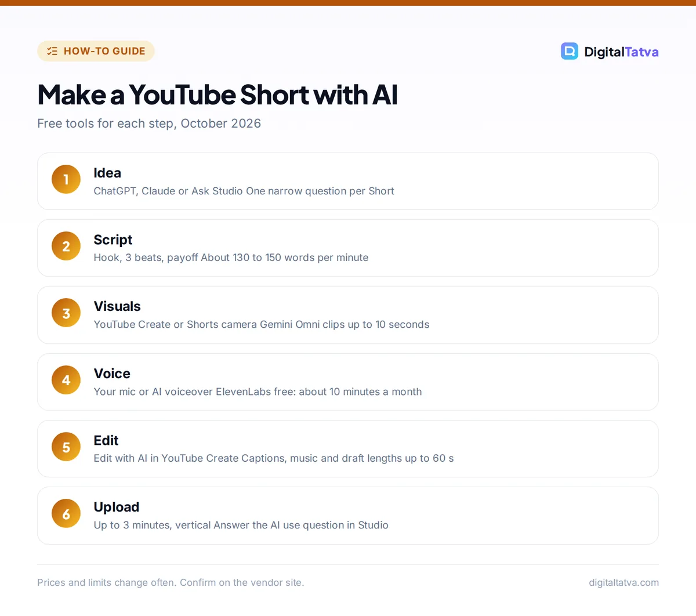Viewport: 696px width, 616px height.
Task: Select the Visuals step heading
Action: (x=117, y=306)
